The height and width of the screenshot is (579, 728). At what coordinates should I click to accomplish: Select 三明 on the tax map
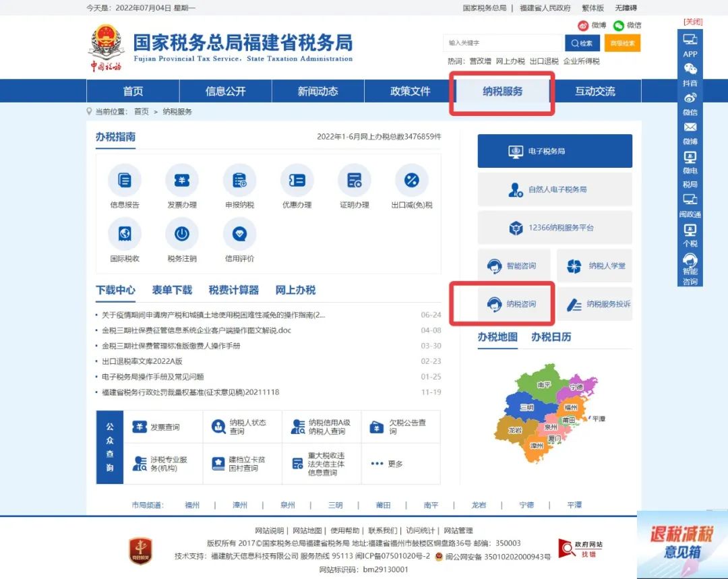point(526,407)
